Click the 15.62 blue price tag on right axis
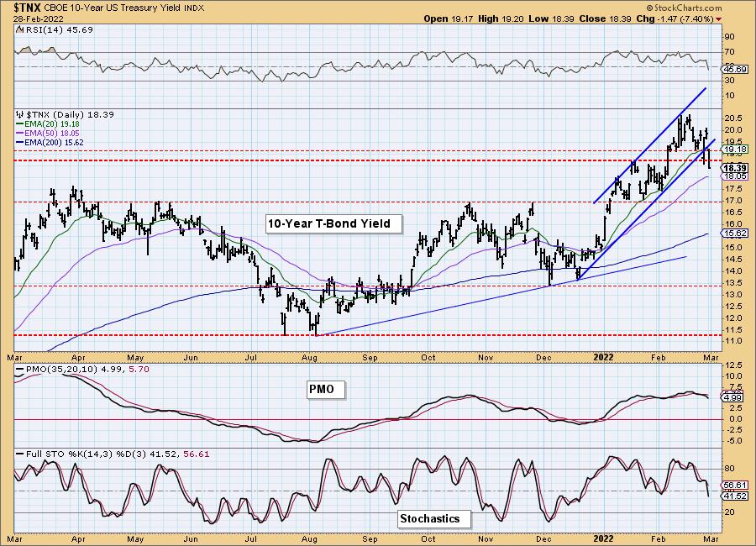 pos(735,234)
